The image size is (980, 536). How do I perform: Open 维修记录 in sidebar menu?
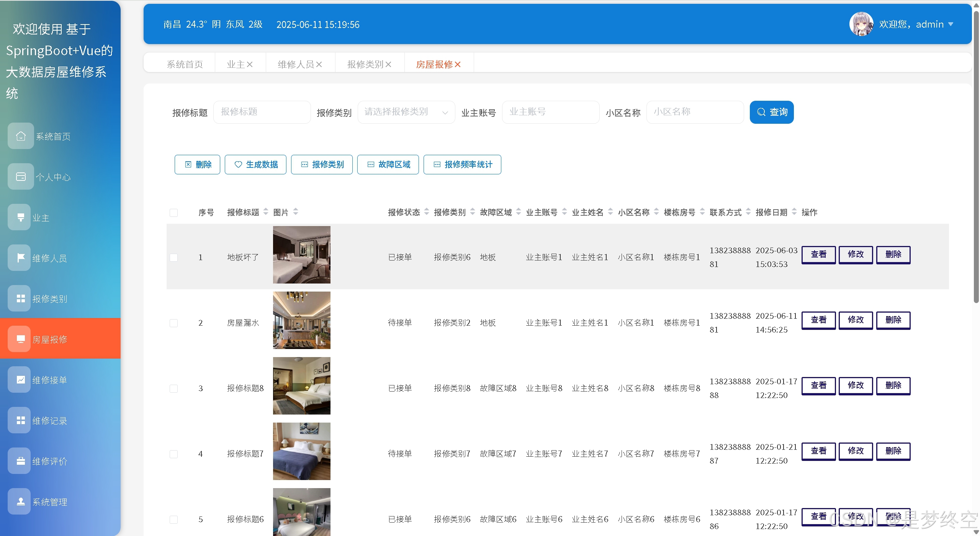tap(49, 421)
